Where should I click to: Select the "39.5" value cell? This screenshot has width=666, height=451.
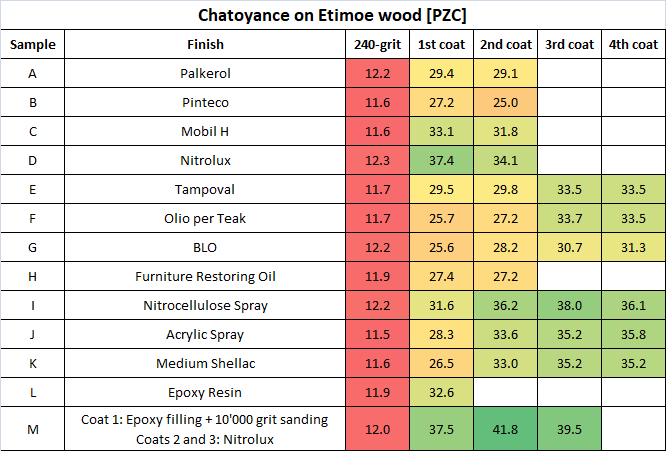[x=570, y=429]
